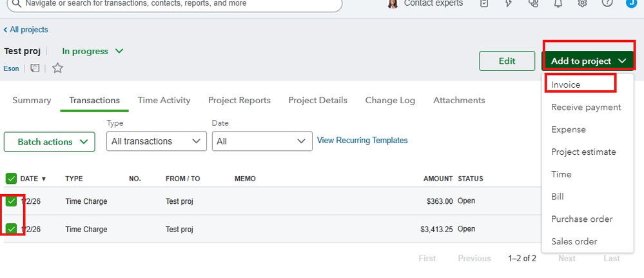Choose Receive payment from the menu
The image size is (644, 278).
click(586, 107)
